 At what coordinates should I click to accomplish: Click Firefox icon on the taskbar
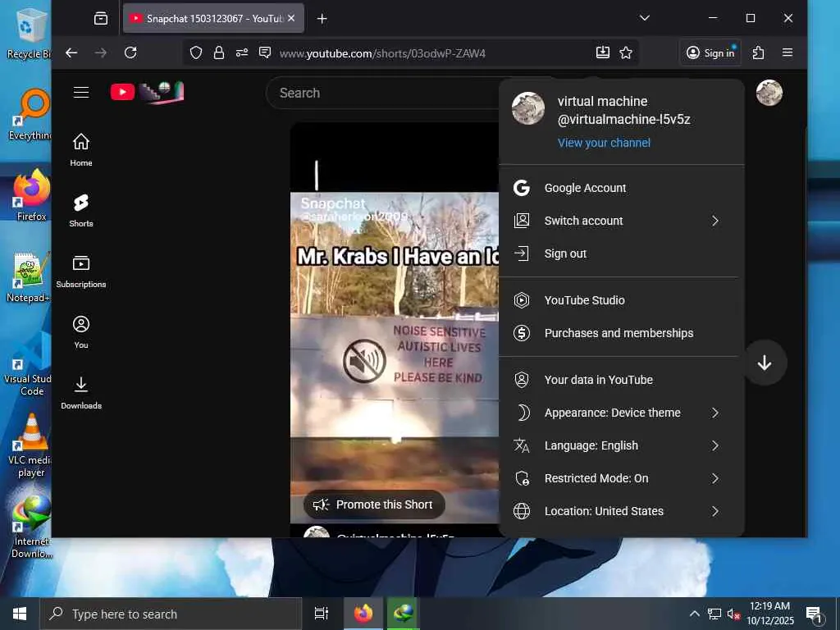[363, 614]
